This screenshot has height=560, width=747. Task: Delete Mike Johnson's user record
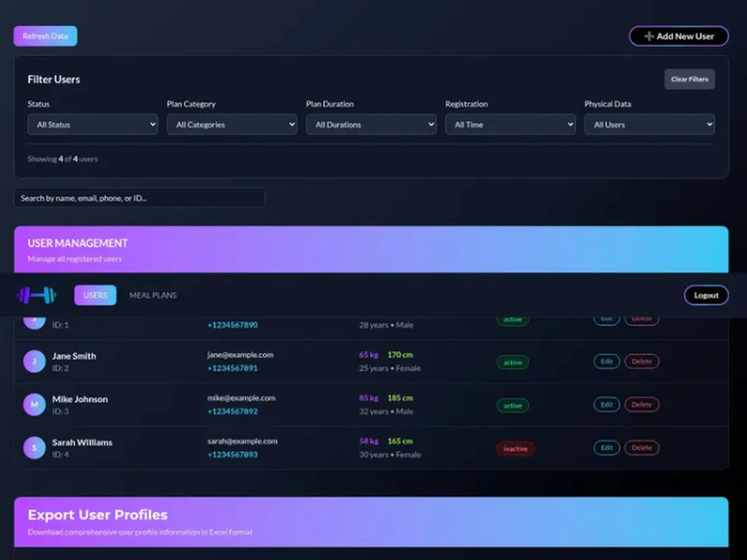(642, 405)
